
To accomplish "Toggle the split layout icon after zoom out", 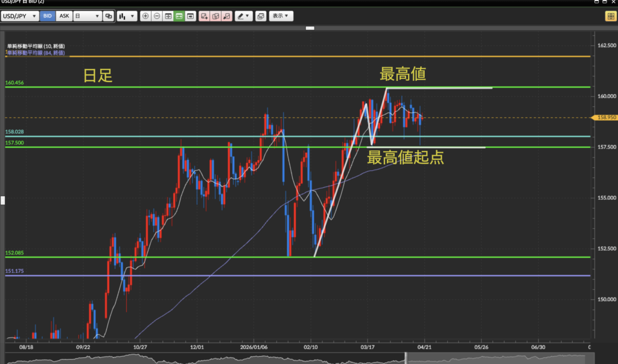I will [x=168, y=16].
